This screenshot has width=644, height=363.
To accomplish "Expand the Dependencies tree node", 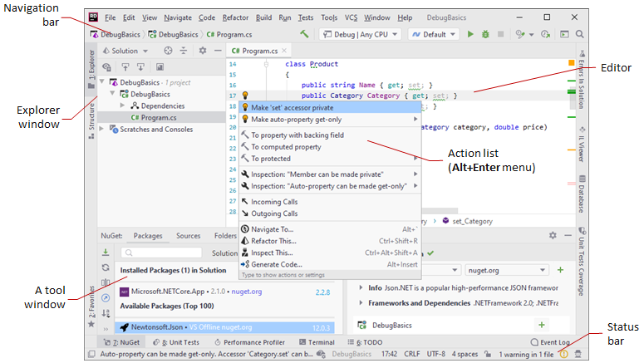I will pyautogui.click(x=122, y=105).
